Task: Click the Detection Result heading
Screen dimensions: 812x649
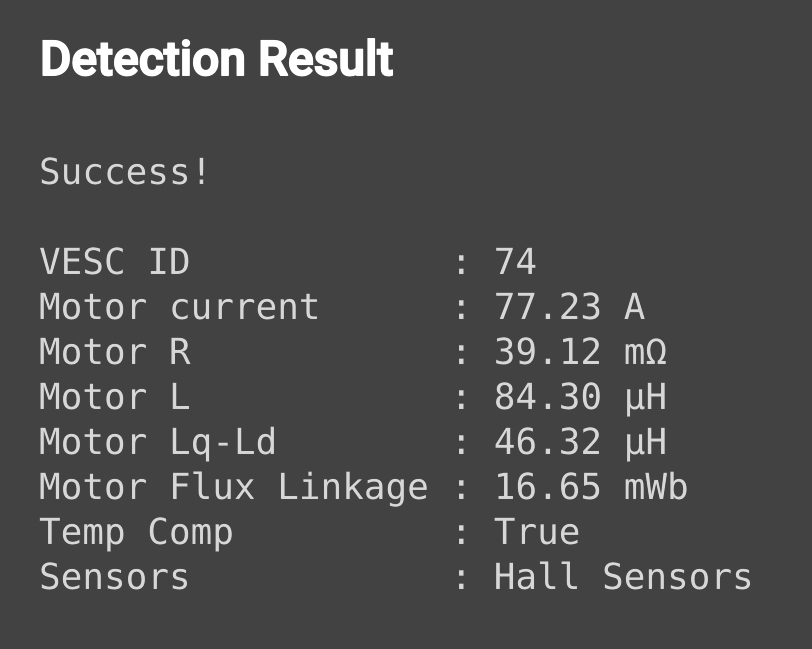Action: [217, 60]
